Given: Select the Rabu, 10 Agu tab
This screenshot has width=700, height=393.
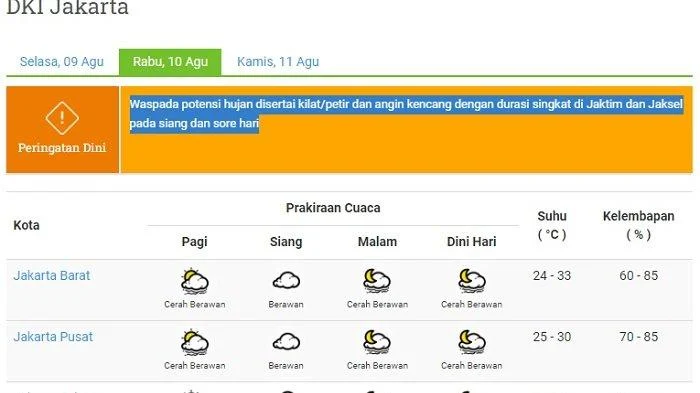Looking at the screenshot, I should (x=170, y=62).
